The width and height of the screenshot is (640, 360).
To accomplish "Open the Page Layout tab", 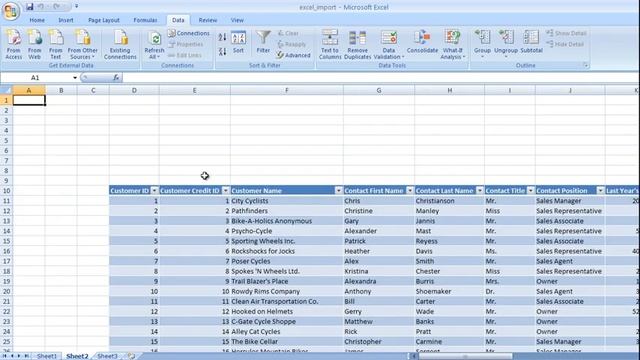I will coord(104,20).
